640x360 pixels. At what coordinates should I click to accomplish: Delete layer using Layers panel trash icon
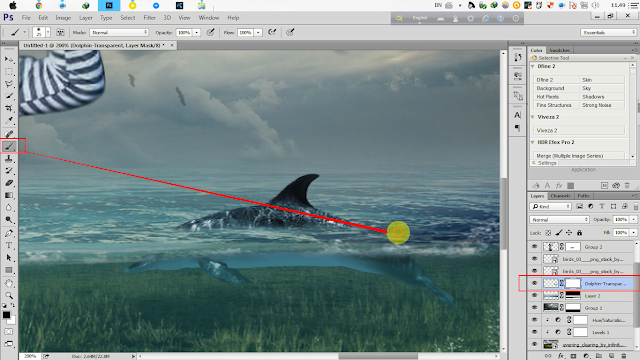[x=624, y=356]
